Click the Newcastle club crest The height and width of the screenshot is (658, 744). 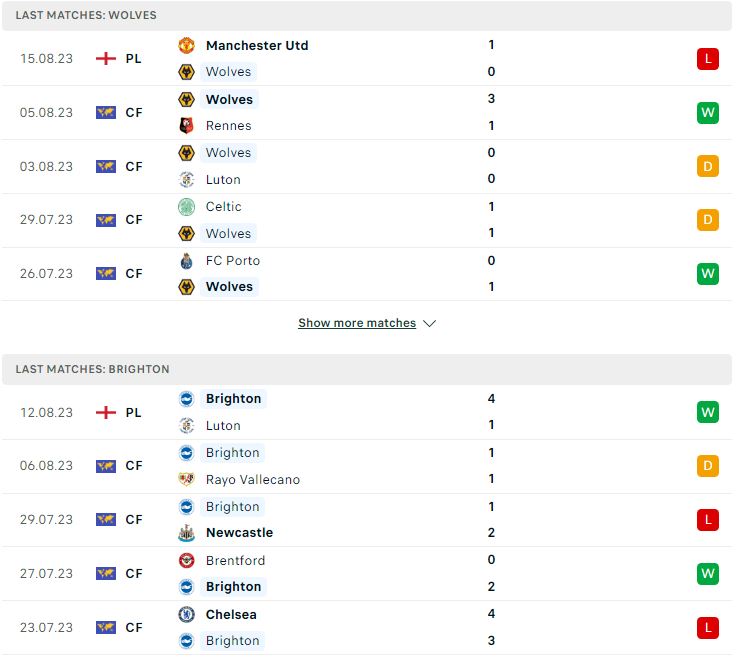[x=186, y=533]
